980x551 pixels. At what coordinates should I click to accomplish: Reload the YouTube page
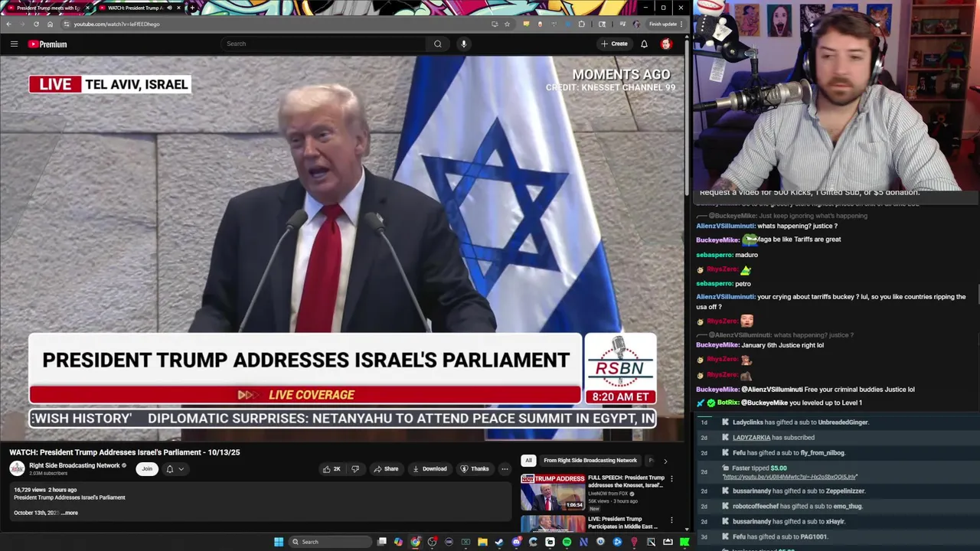pyautogui.click(x=36, y=24)
